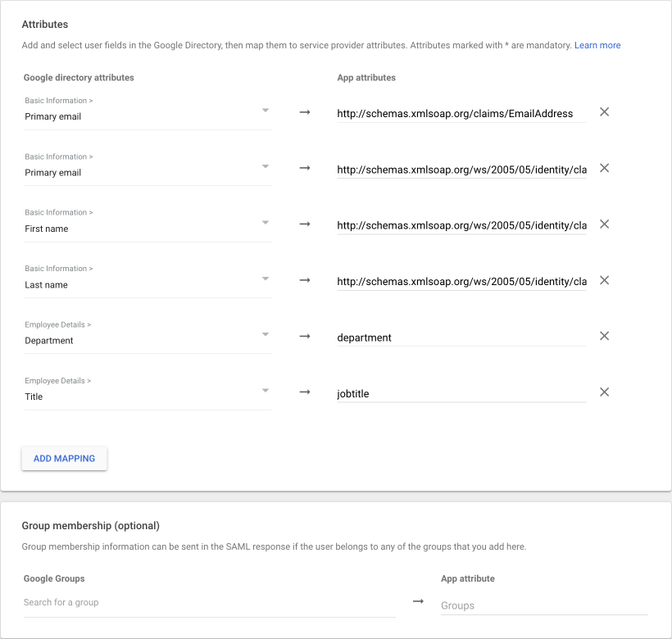The image size is (672, 639).
Task: Click the jobtitle app attribute field
Action: [x=461, y=393]
